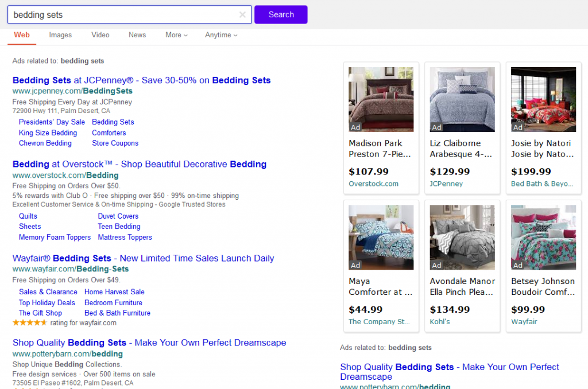Open the Avondale Manor Ella Pinch image
The width and height of the screenshot is (588, 389).
462,237
